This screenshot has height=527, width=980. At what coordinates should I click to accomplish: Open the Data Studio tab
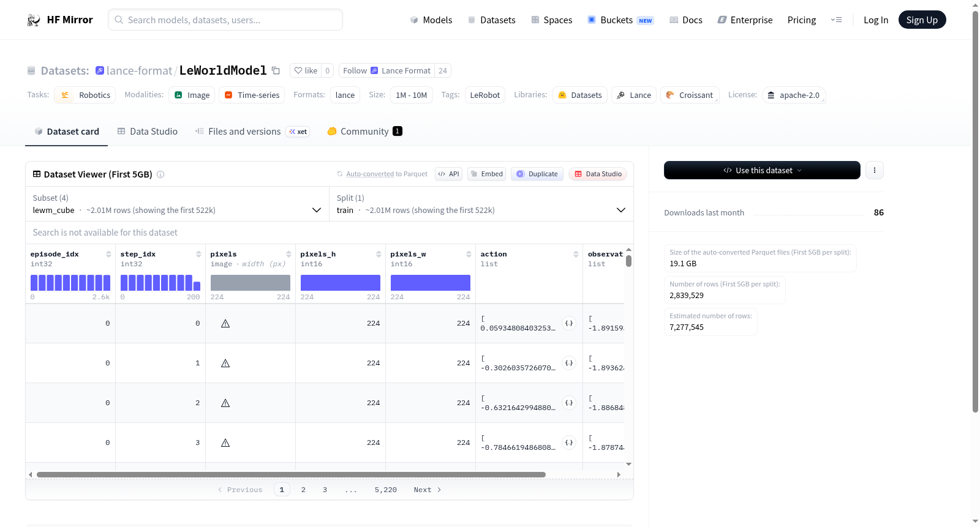[x=148, y=132]
